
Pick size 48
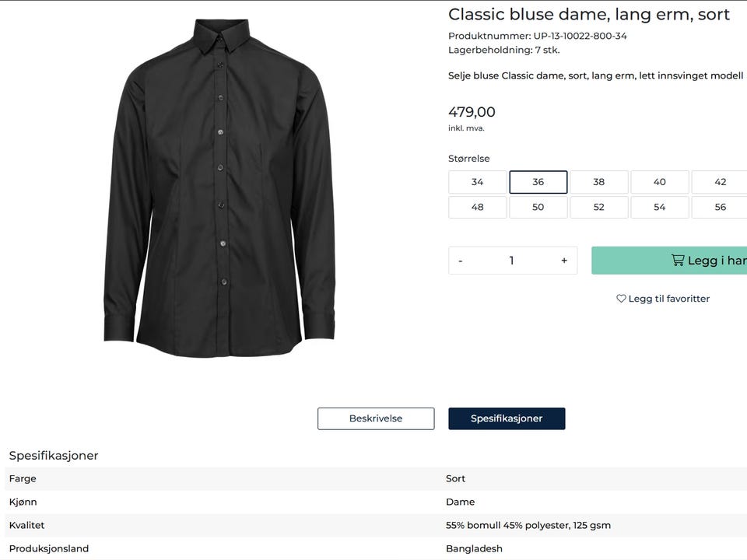coord(477,207)
